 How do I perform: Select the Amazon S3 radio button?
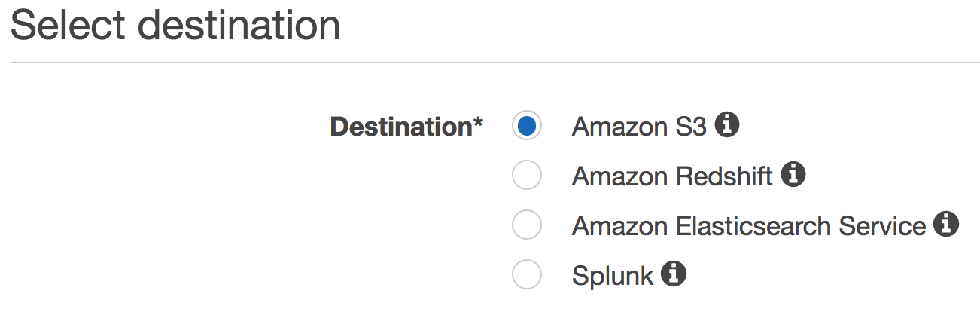[527, 126]
